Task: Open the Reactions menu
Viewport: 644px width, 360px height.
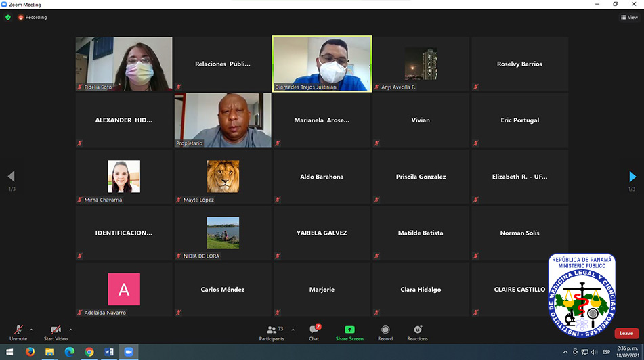Action: click(417, 333)
